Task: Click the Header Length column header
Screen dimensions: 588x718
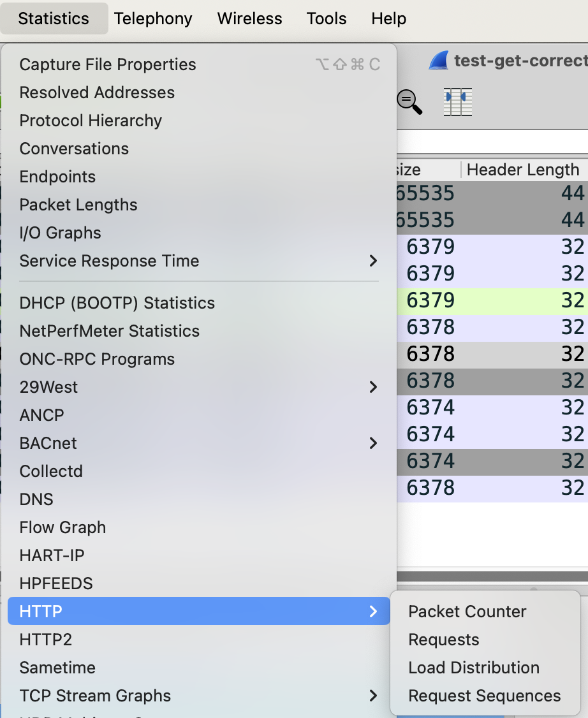Action: [523, 170]
